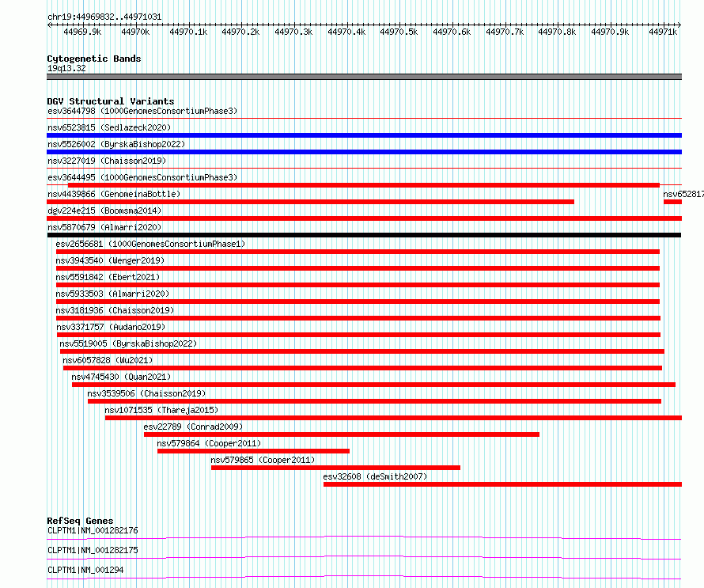This screenshot has width=704, height=588.
Task: Click the DGV Structural Variants heading
Action: (111, 101)
